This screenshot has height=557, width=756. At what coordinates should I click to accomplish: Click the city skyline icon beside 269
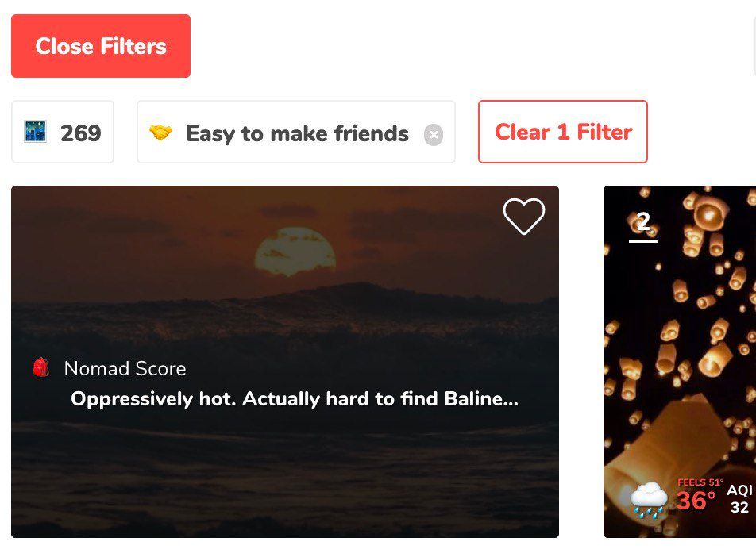(x=35, y=132)
